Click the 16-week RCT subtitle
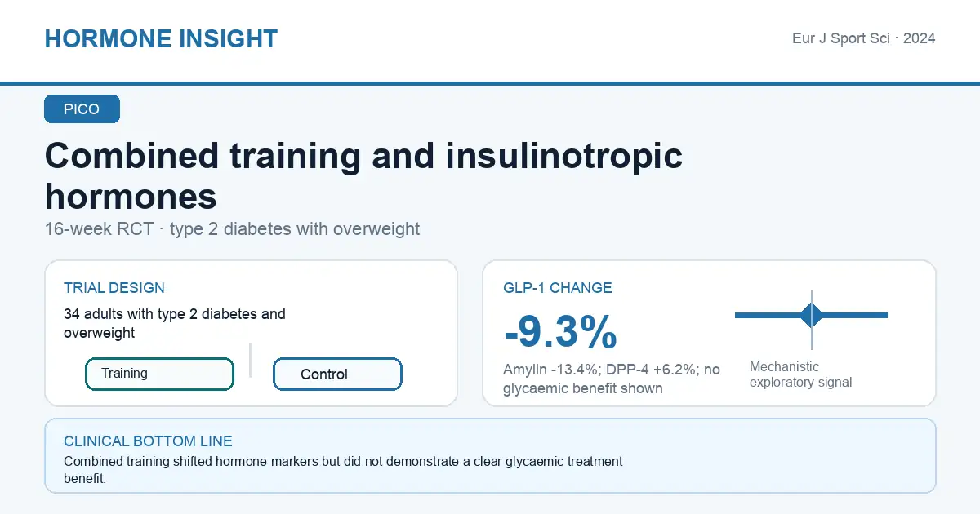 click(232, 228)
